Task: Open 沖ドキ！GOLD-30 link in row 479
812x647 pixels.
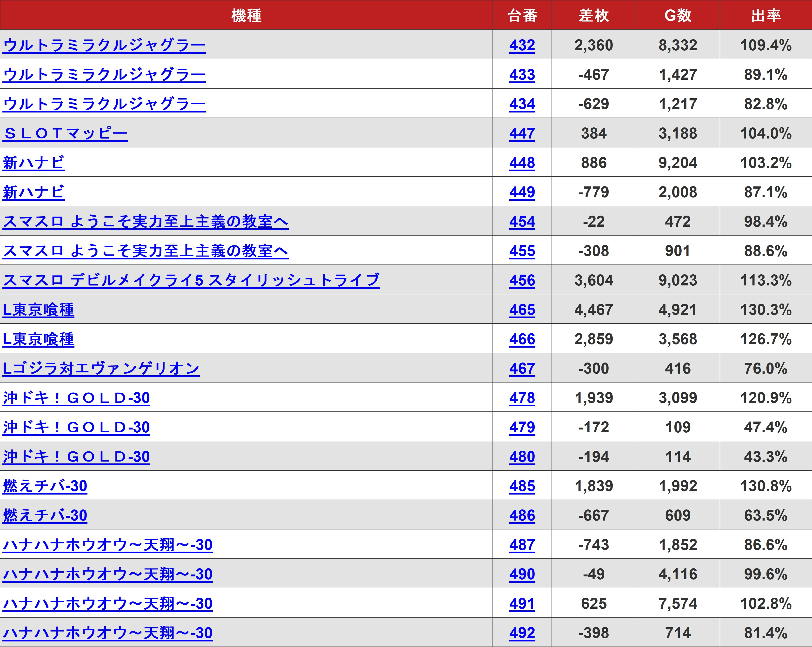Action: click(76, 427)
